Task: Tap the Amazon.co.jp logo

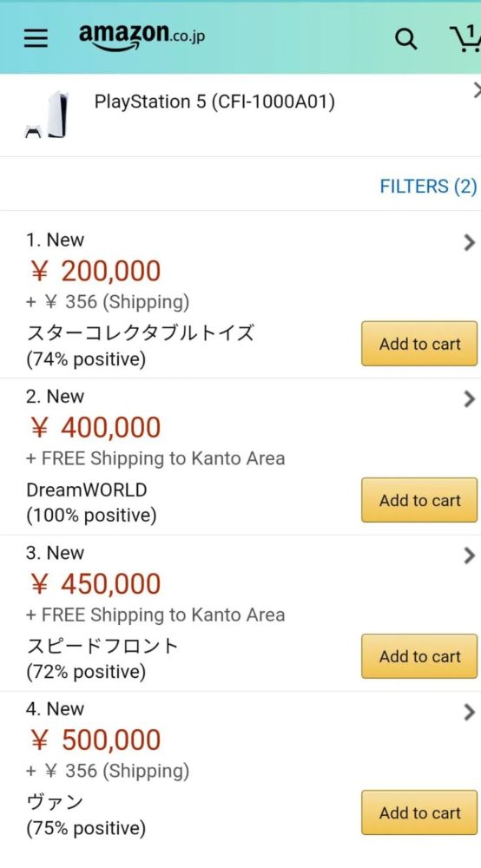Action: click(142, 37)
